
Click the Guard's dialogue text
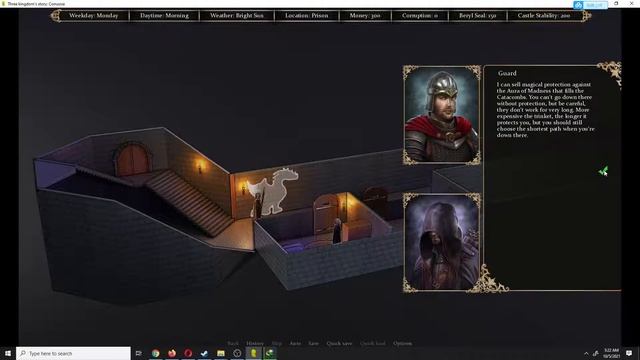[x=545, y=109]
